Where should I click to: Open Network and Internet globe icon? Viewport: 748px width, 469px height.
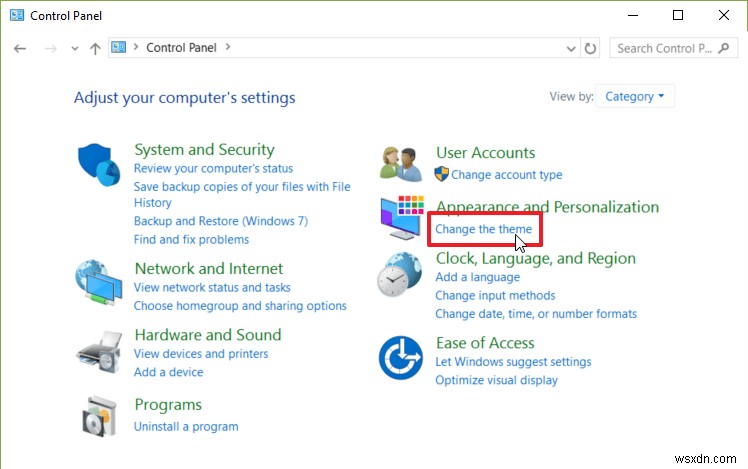(98, 282)
